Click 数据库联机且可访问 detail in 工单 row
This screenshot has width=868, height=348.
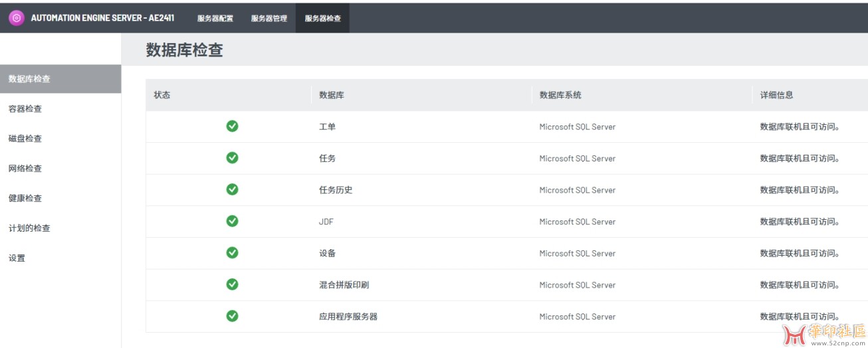800,126
